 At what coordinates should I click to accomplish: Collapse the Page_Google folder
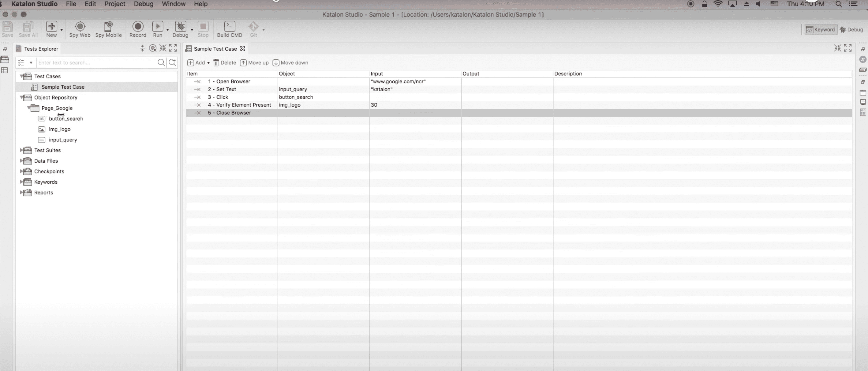(29, 108)
